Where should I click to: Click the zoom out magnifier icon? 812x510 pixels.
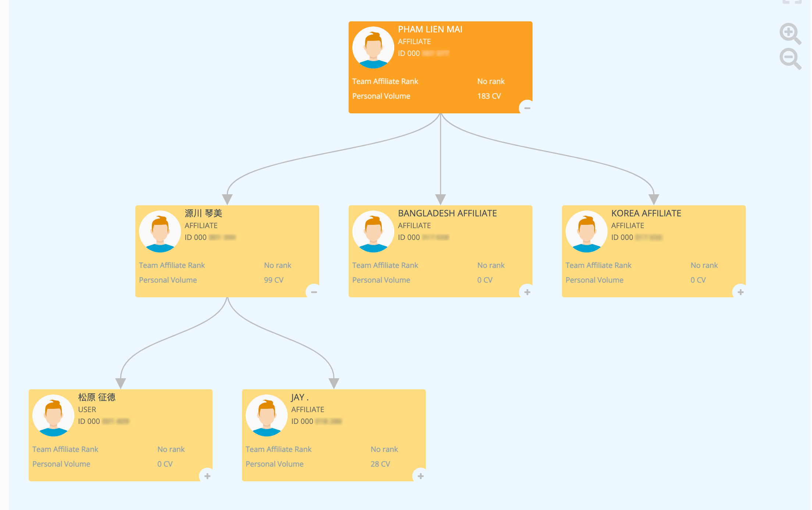(789, 58)
